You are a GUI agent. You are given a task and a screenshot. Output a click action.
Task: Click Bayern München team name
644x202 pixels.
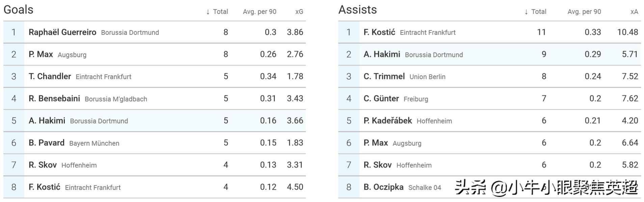(94, 143)
